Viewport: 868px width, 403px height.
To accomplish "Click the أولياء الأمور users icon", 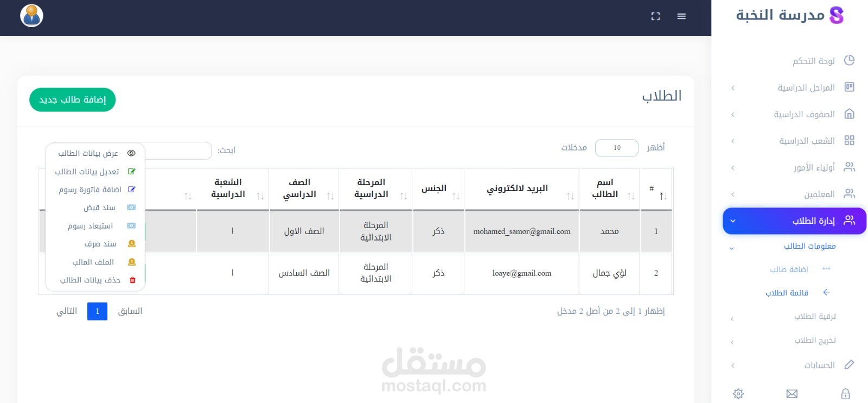I will pyautogui.click(x=850, y=167).
